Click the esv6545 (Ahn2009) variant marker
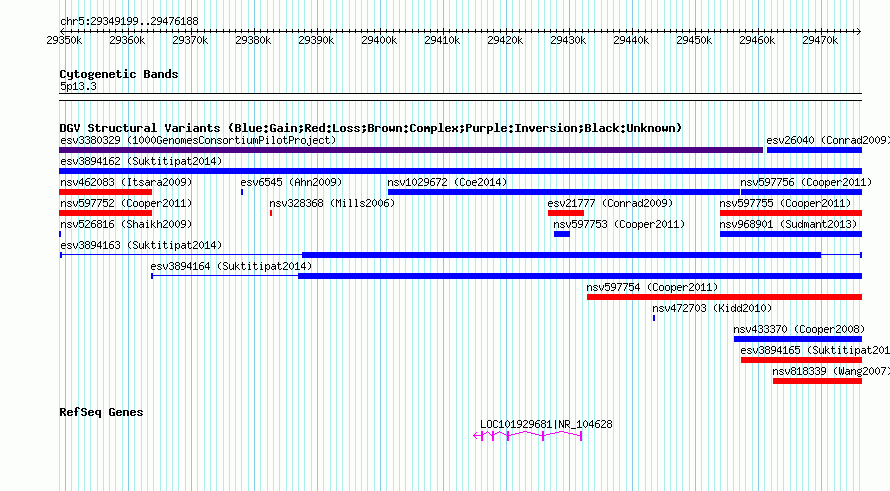Viewport: 890px width, 491px height. (x=242, y=192)
